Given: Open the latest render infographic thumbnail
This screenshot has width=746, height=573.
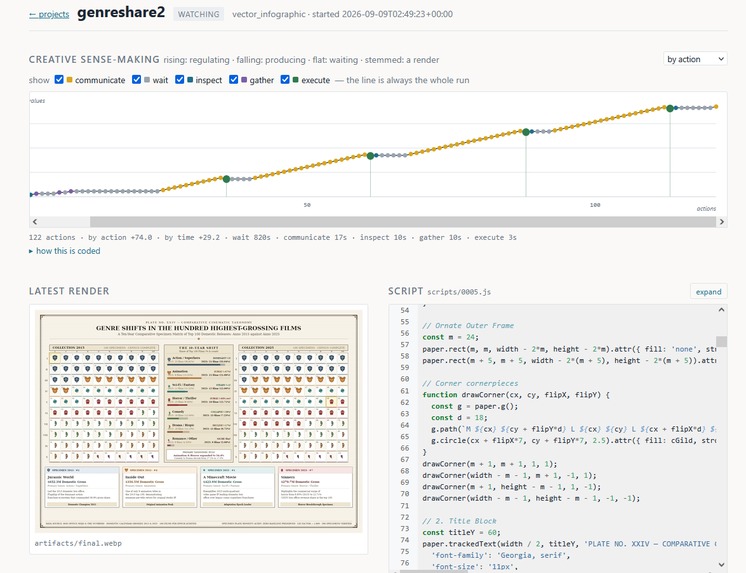Looking at the screenshot, I should click(198, 421).
